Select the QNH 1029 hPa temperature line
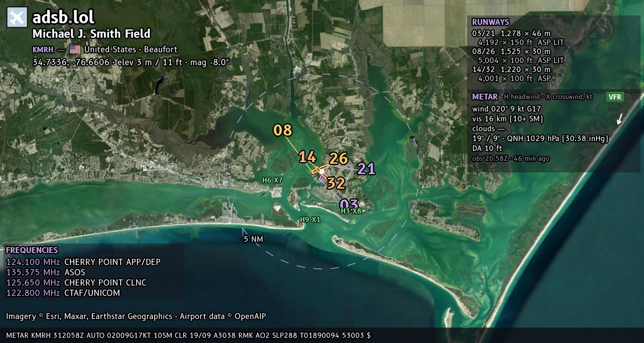 [x=541, y=138]
